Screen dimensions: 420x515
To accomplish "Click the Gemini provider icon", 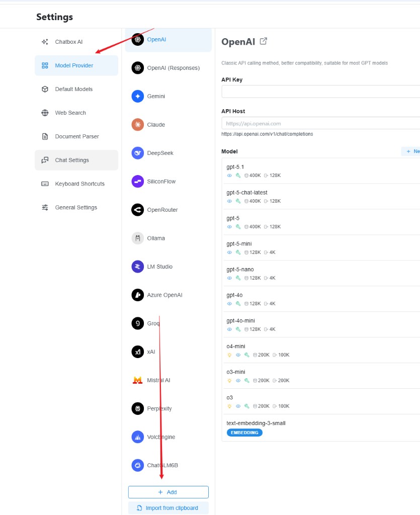I will click(x=138, y=96).
